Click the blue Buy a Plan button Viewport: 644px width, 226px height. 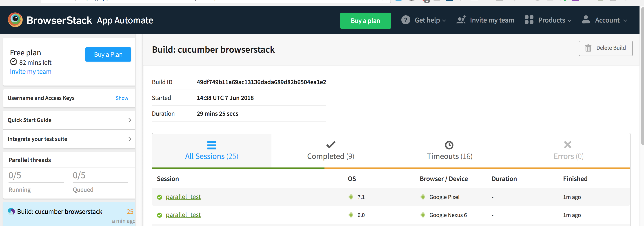pos(108,54)
